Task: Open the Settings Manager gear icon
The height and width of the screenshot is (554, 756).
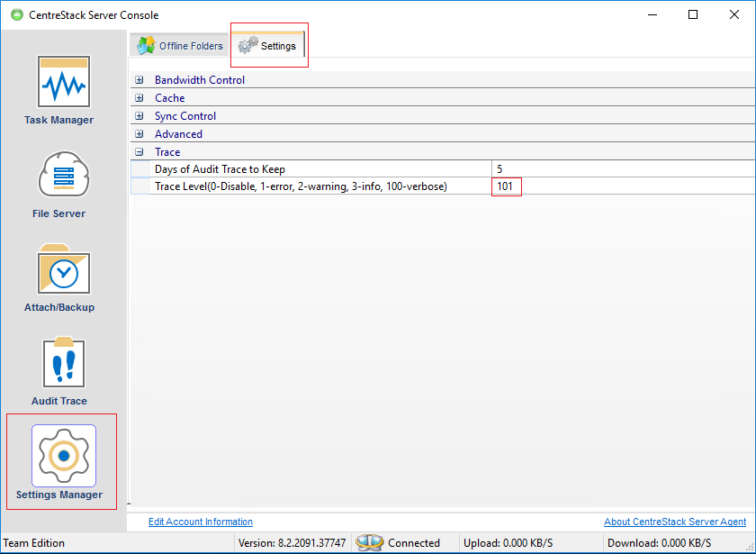Action: point(64,456)
